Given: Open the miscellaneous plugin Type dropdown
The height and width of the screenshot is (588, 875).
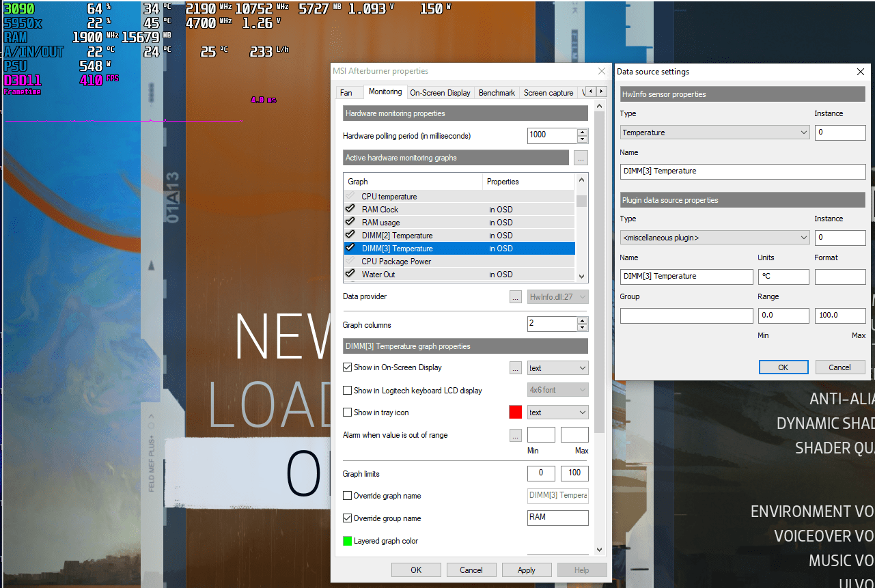Looking at the screenshot, I should tap(715, 238).
